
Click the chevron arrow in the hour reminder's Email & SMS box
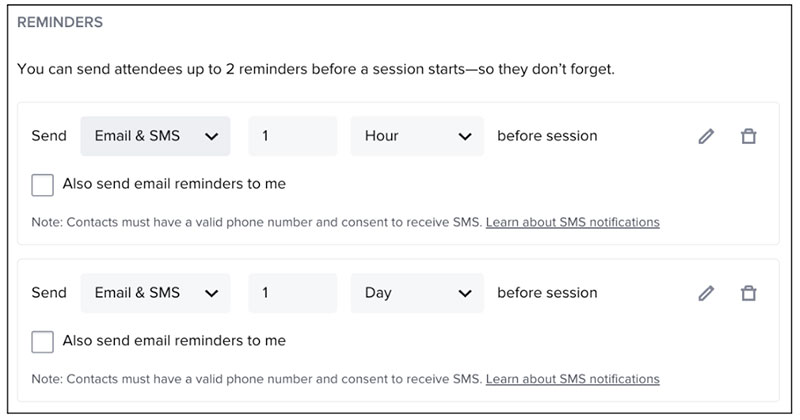click(211, 136)
